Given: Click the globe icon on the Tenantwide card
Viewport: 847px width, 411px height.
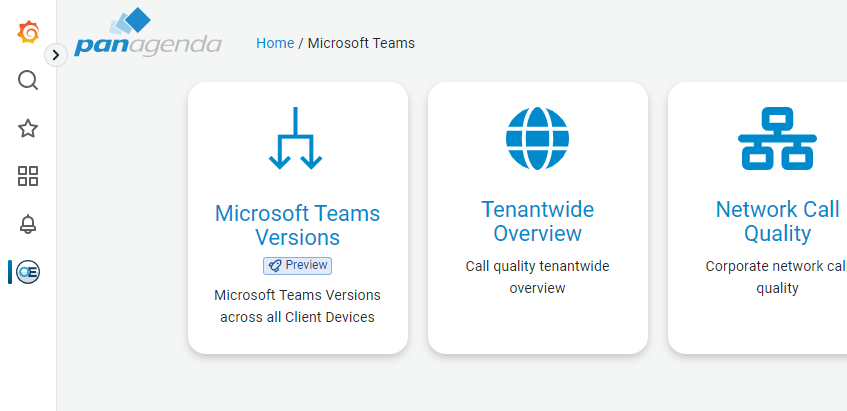Looking at the screenshot, I should tap(537, 138).
